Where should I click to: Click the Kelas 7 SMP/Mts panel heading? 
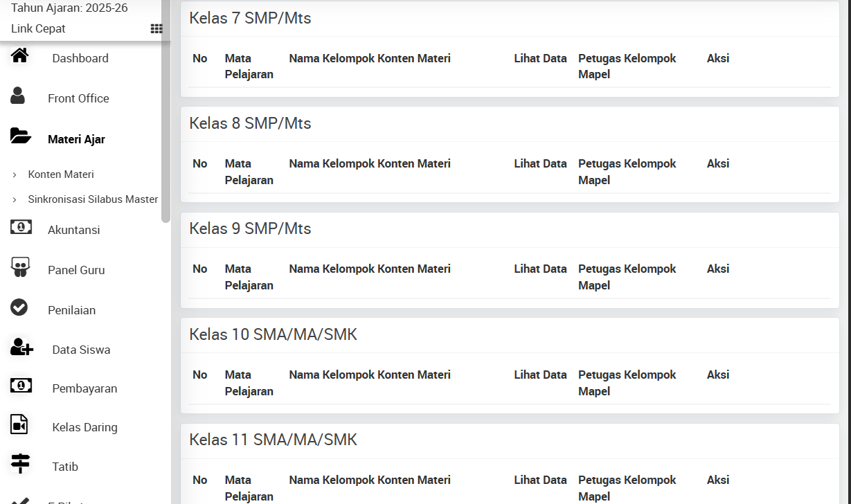(x=250, y=18)
